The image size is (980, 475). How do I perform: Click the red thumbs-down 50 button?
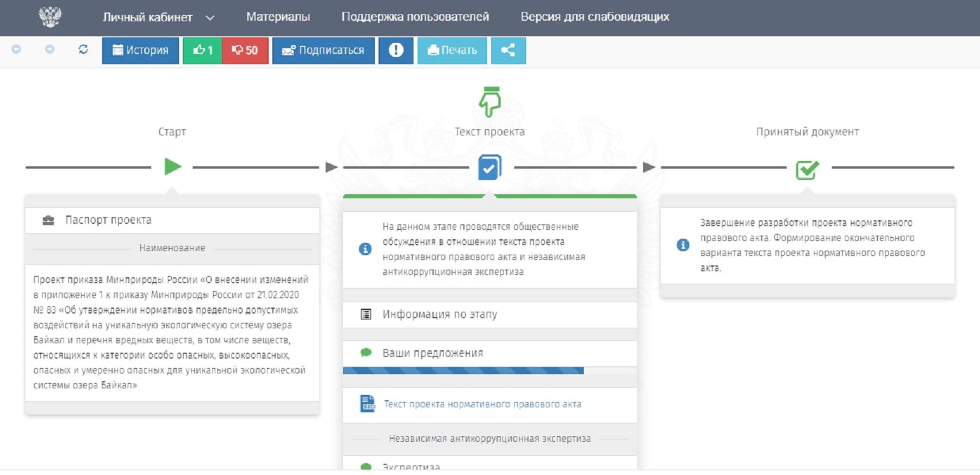click(245, 50)
